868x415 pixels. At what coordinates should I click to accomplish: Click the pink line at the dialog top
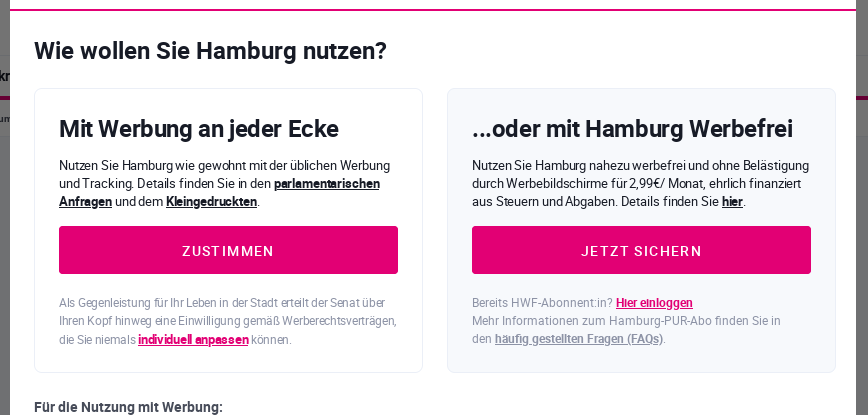coord(433,9)
